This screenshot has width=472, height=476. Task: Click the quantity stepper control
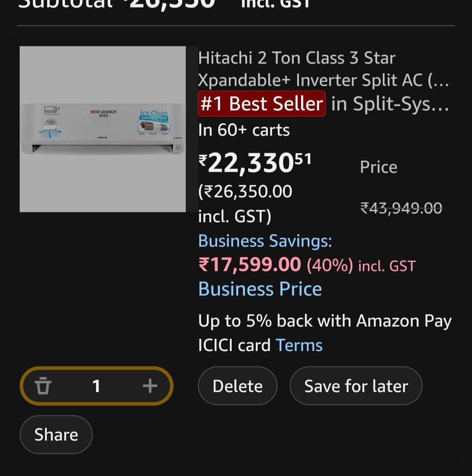(96, 386)
